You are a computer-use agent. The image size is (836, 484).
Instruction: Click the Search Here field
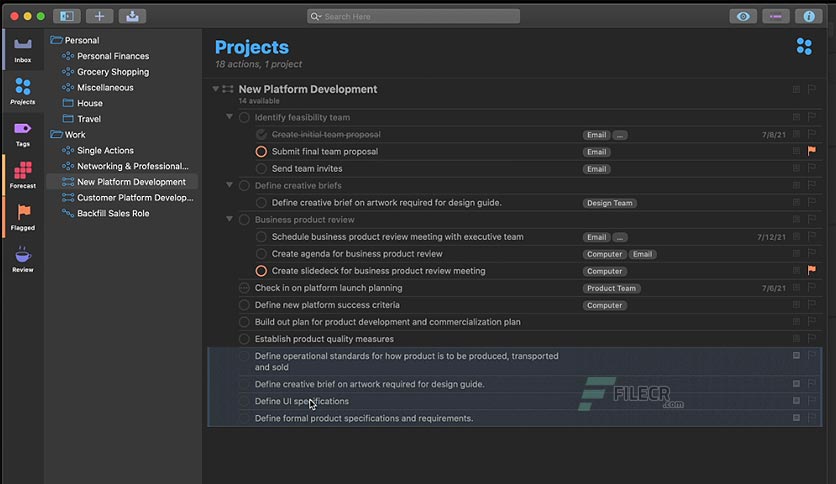pos(413,17)
